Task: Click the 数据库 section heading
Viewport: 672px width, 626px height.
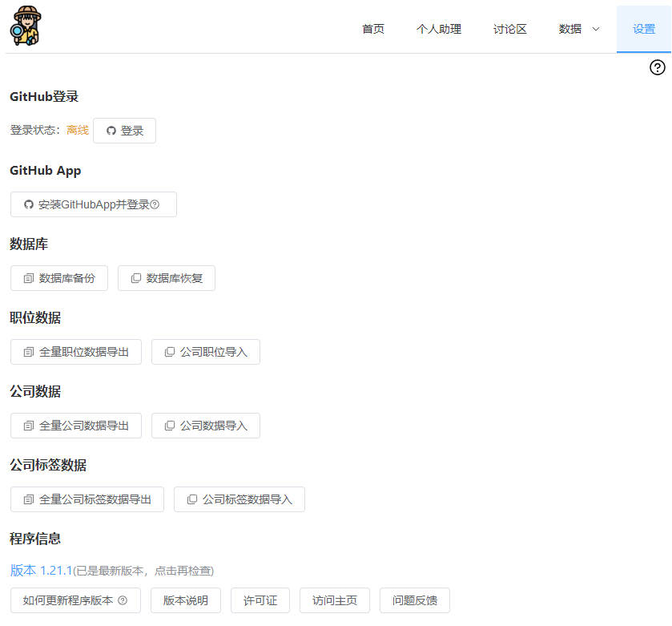Action: pos(29,244)
